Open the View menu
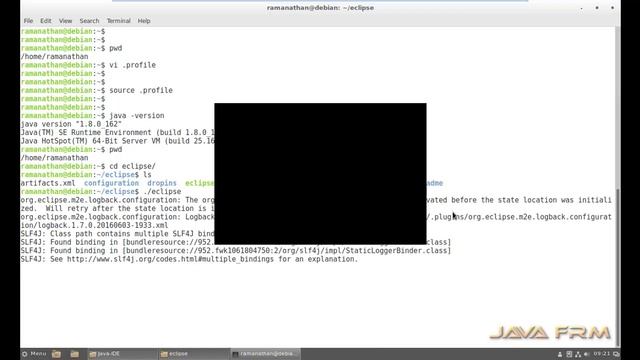 65,21
